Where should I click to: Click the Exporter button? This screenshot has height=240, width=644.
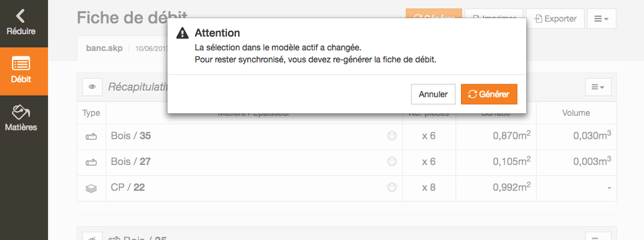click(x=555, y=18)
